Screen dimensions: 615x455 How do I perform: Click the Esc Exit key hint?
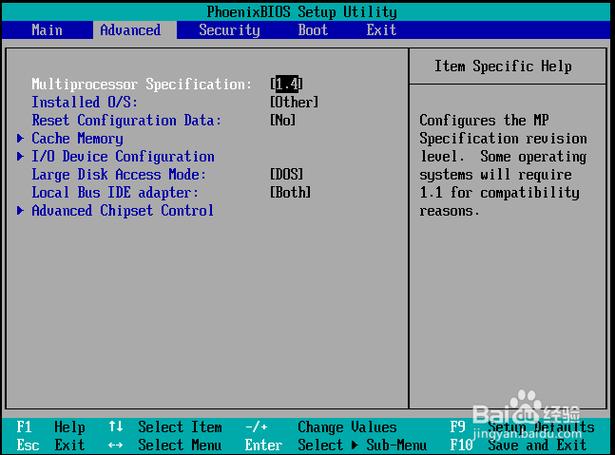(x=51, y=445)
